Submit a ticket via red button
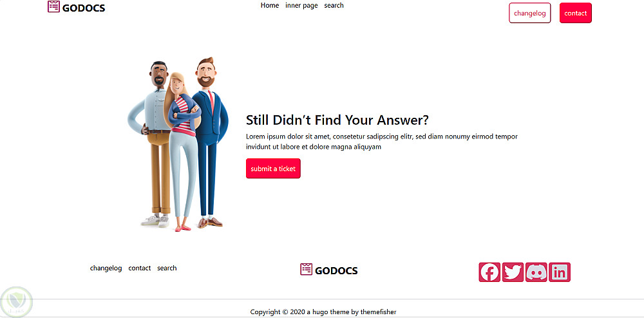 click(x=273, y=168)
